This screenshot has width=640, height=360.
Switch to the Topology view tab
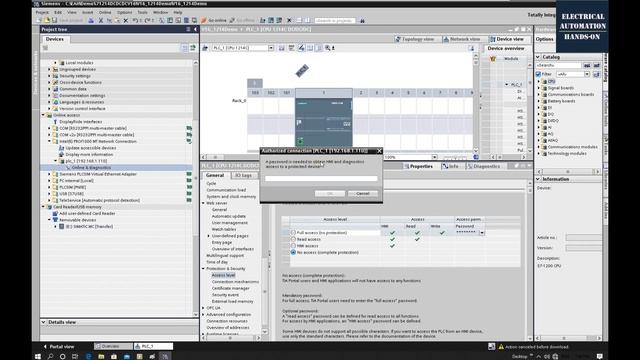coord(416,39)
